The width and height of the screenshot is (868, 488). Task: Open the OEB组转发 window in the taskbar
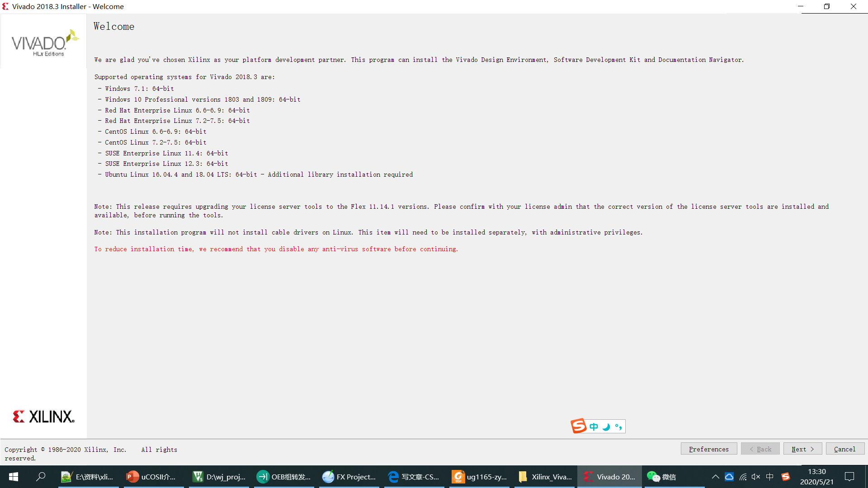pyautogui.click(x=284, y=477)
